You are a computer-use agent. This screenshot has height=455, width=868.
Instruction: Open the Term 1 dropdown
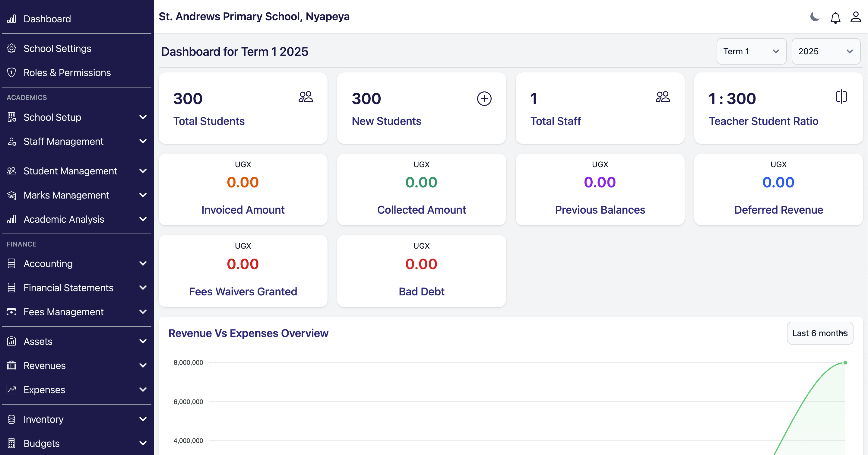coord(751,52)
